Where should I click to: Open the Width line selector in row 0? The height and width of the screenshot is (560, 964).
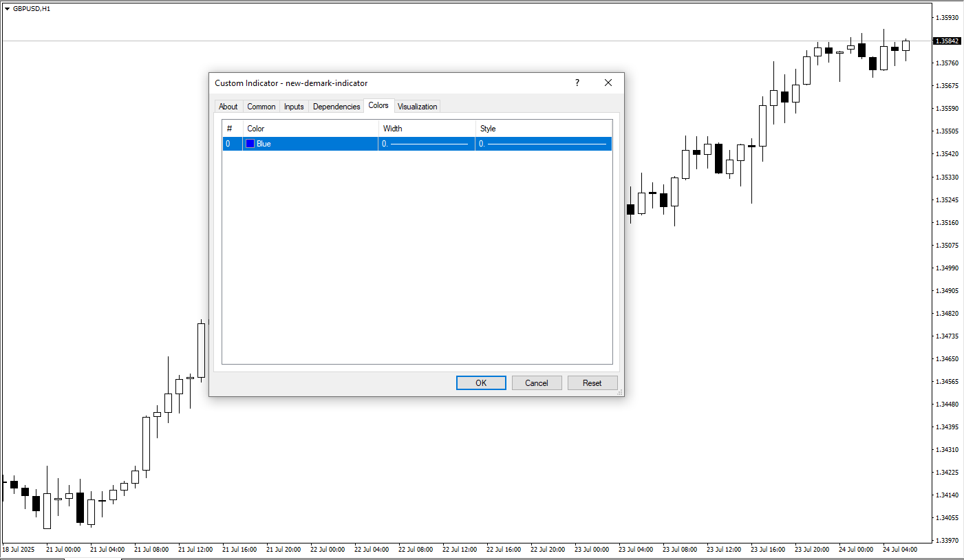(x=427, y=144)
